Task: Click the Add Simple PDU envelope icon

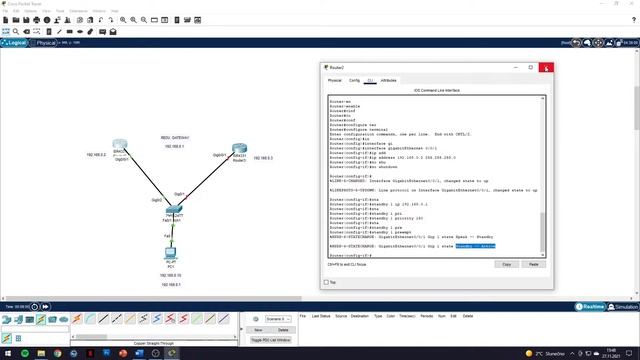Action: tap(102, 31)
